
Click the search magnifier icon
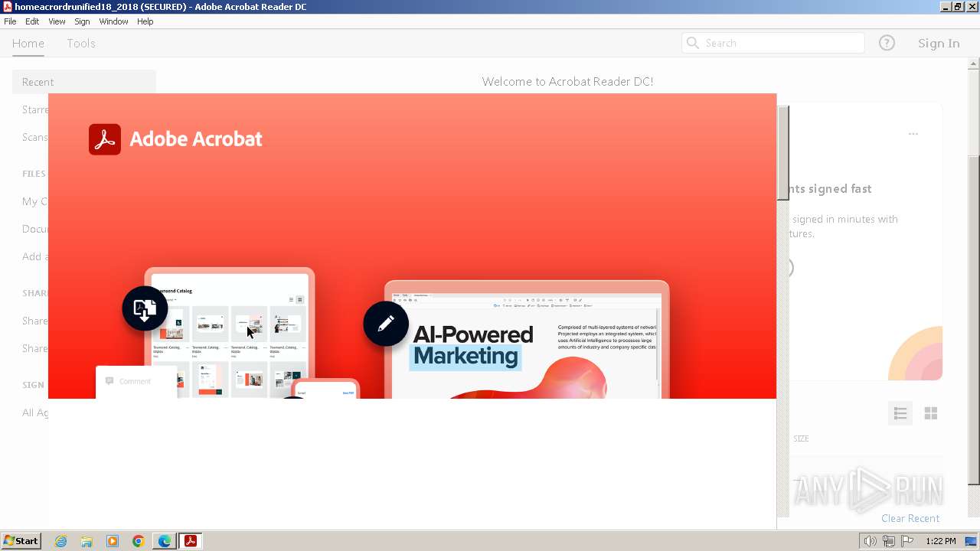pyautogui.click(x=693, y=43)
